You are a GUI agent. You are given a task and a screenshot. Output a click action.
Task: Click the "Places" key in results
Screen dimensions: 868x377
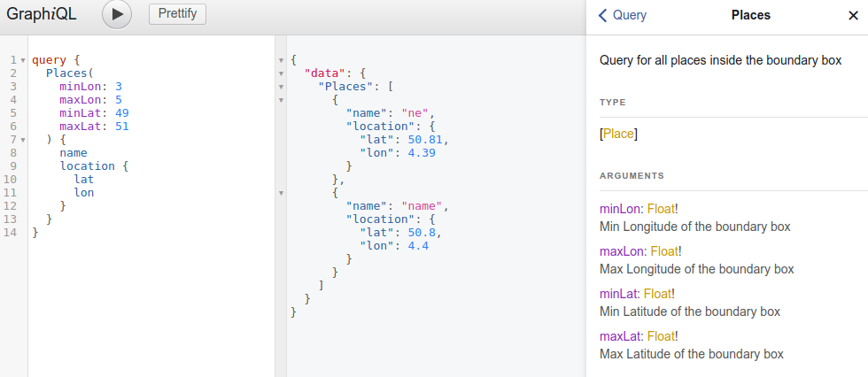coord(346,86)
